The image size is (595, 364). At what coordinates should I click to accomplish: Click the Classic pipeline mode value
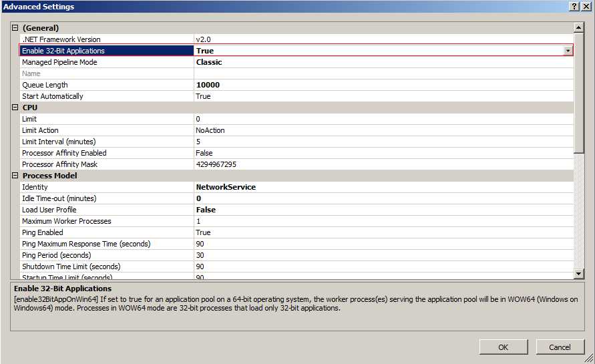tap(209, 62)
